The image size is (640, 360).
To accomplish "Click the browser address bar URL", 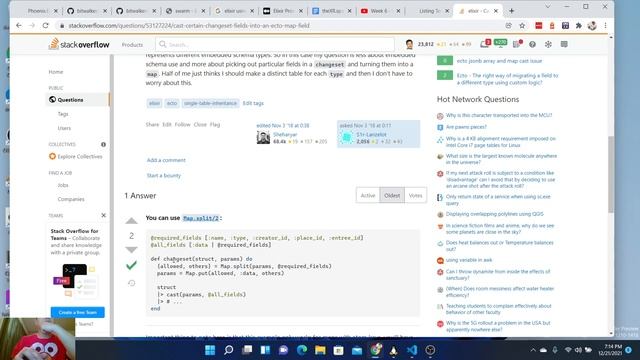I will click(x=189, y=25).
